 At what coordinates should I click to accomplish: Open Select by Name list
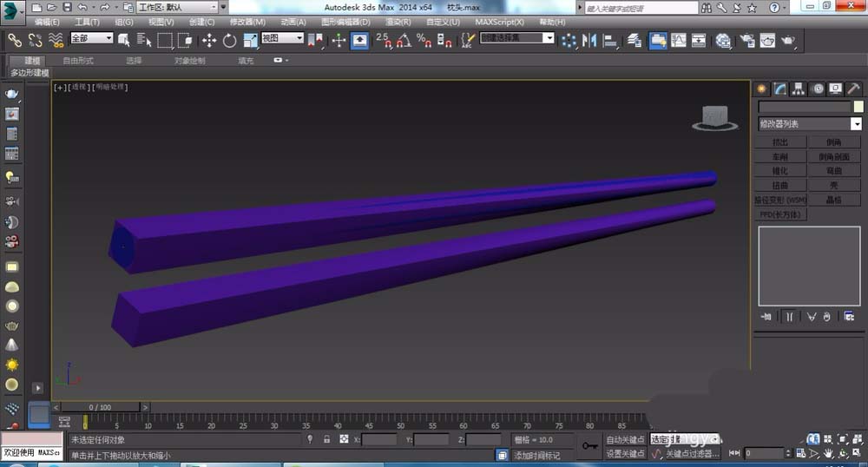click(144, 40)
